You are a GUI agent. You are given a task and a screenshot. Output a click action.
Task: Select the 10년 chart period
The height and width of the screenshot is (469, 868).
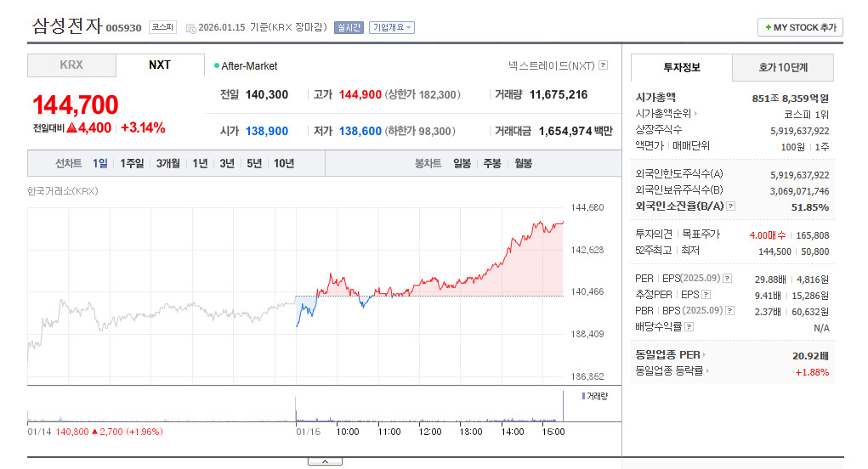click(x=284, y=163)
